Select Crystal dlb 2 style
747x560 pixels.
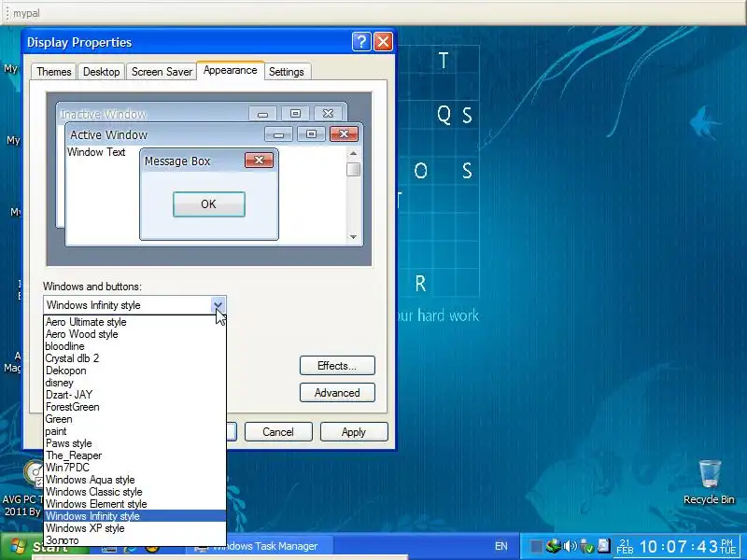pos(134,358)
